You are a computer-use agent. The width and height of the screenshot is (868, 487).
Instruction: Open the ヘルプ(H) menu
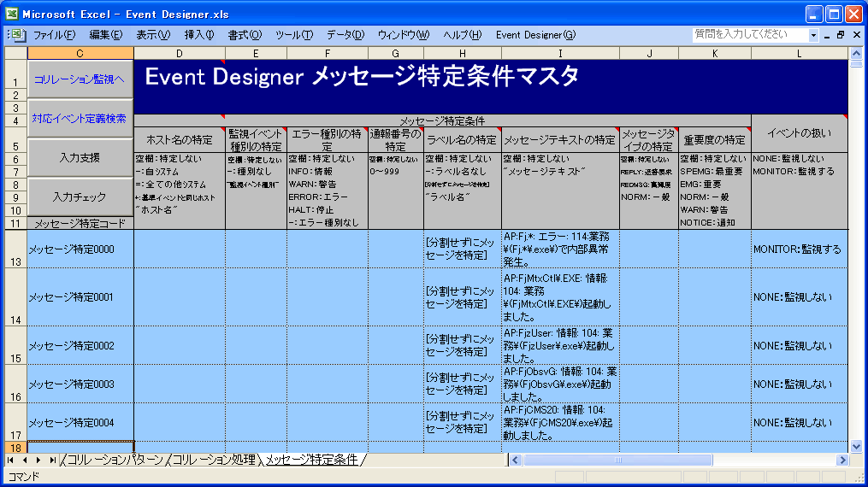pyautogui.click(x=463, y=35)
